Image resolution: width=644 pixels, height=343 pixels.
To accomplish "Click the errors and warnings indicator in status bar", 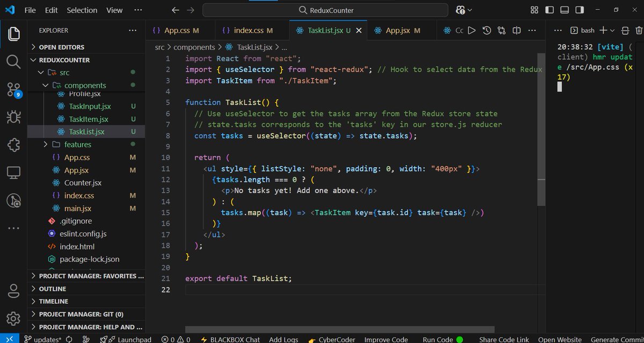I will 176,339.
